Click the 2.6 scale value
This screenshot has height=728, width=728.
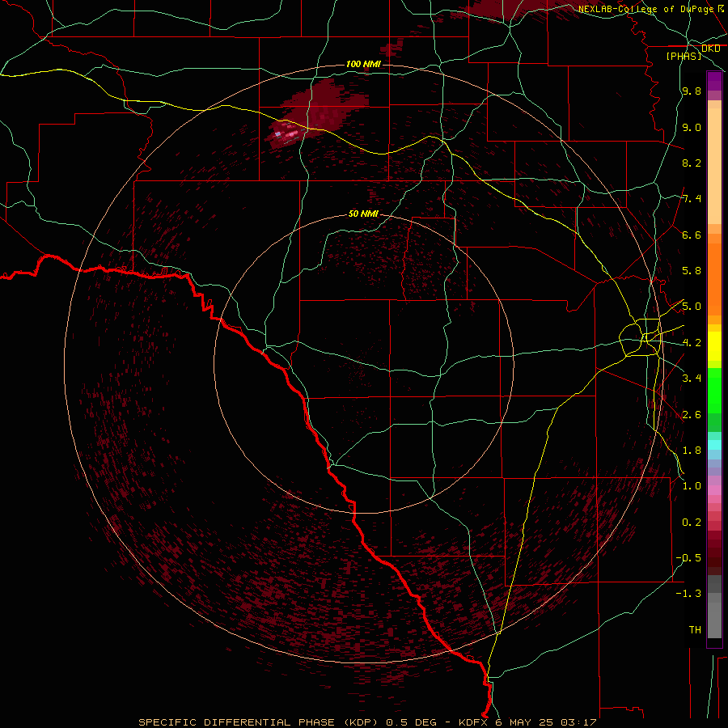692,415
